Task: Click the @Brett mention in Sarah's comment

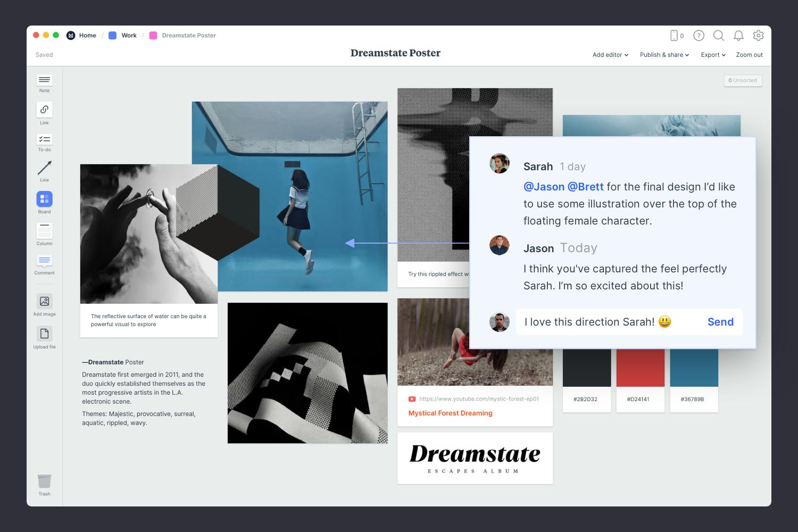Action: (x=585, y=187)
